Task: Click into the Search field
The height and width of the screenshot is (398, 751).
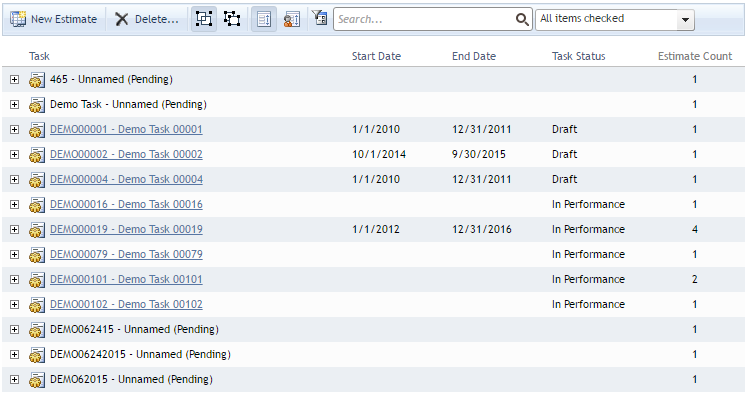Action: 424,19
